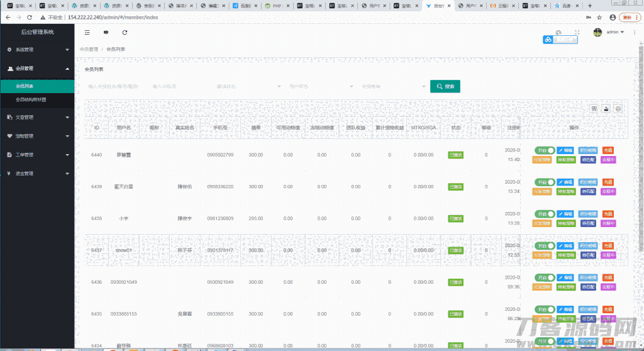Click the print icon above the table

[618, 109]
